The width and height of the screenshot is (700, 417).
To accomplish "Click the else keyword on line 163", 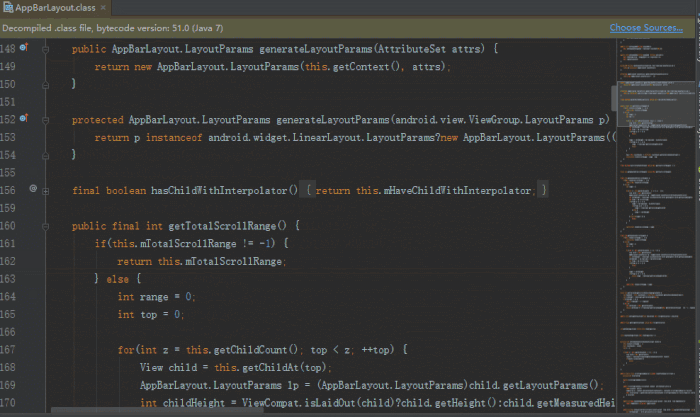I will click(117, 279).
